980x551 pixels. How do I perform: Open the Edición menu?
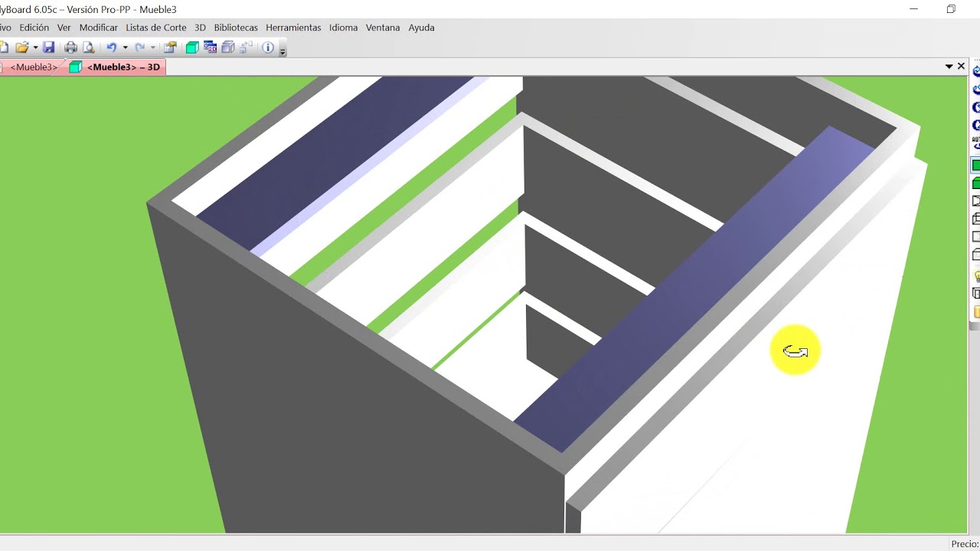(34, 28)
